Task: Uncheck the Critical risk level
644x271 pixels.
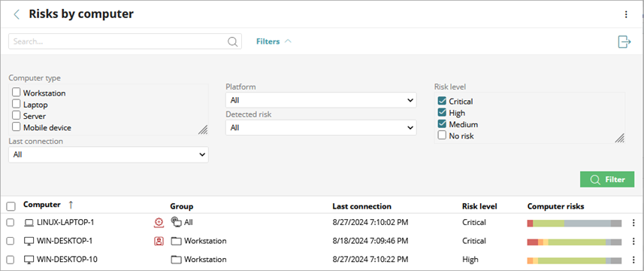Action: [442, 101]
